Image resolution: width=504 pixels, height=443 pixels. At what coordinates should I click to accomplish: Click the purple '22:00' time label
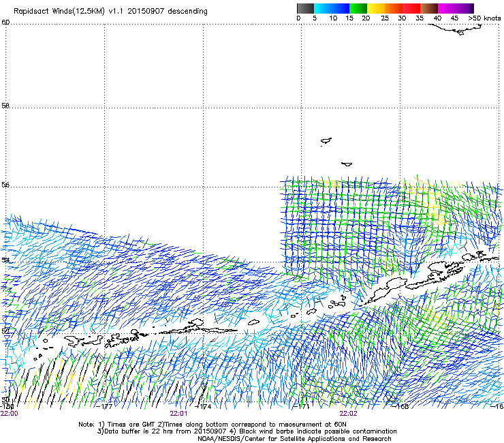[9, 414]
